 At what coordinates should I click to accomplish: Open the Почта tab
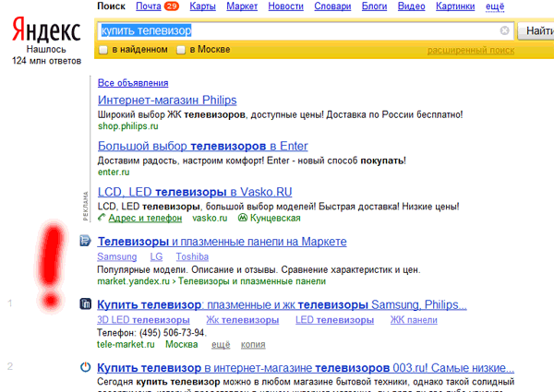[149, 6]
